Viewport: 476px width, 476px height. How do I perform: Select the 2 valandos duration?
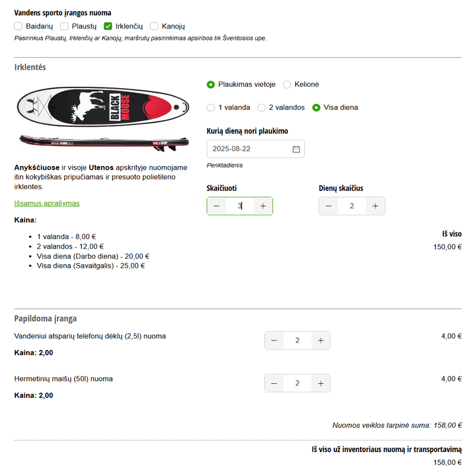pyautogui.click(x=262, y=108)
